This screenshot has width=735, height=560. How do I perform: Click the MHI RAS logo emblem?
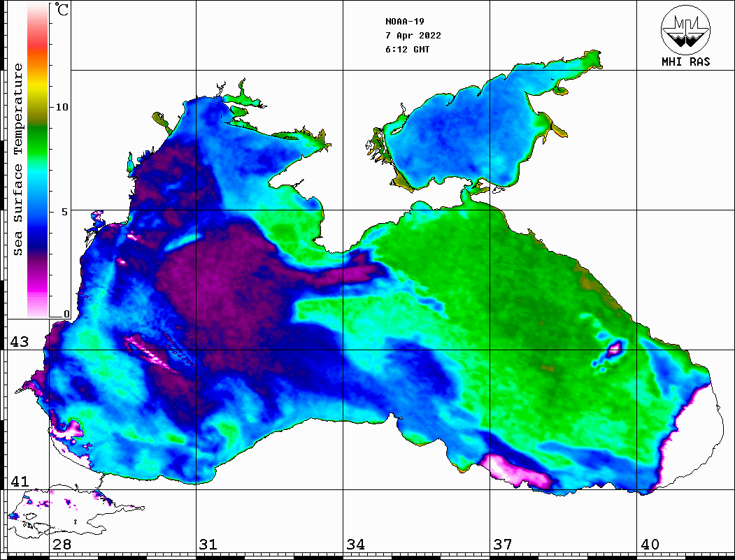pos(686,29)
